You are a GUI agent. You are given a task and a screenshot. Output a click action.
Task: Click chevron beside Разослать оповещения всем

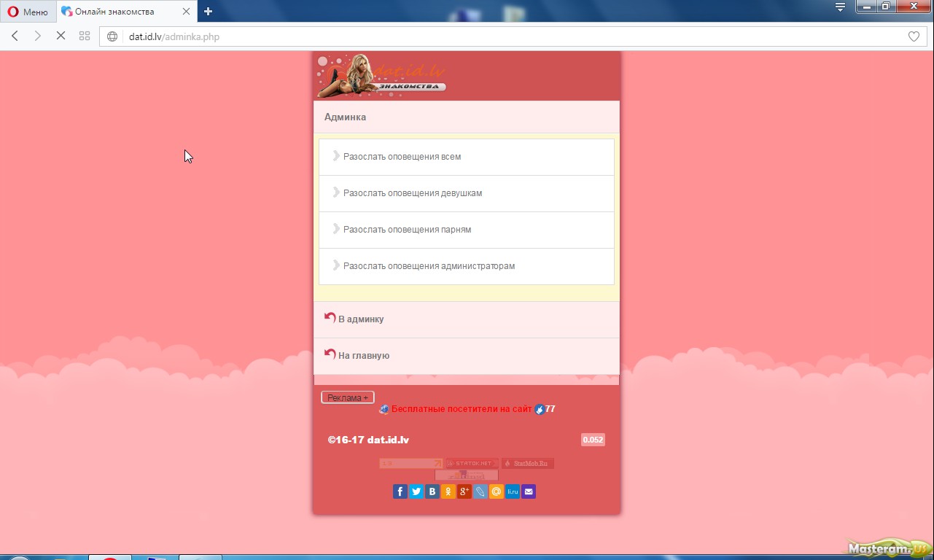coord(336,156)
